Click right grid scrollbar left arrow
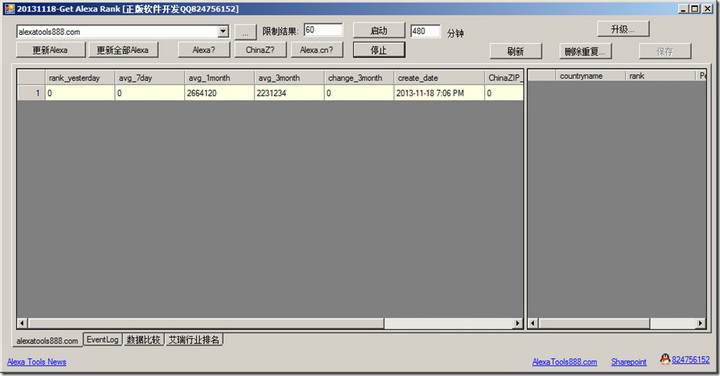The width and height of the screenshot is (720, 376). tap(533, 323)
